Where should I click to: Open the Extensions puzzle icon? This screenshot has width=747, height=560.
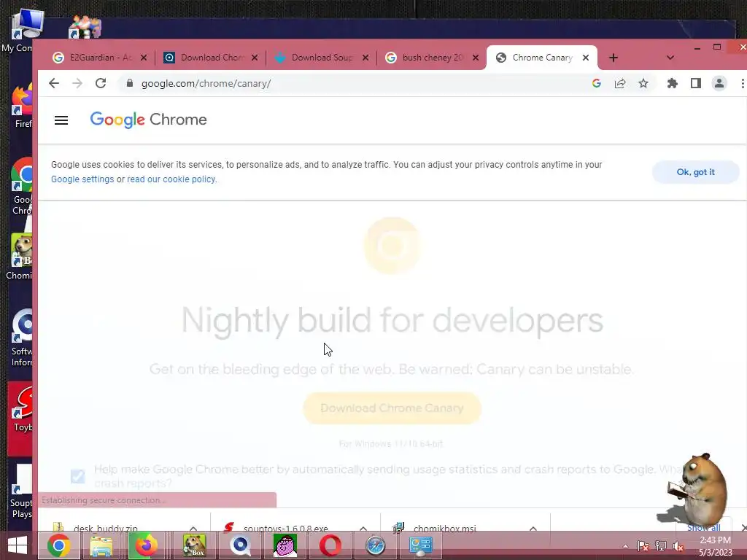coord(672,83)
